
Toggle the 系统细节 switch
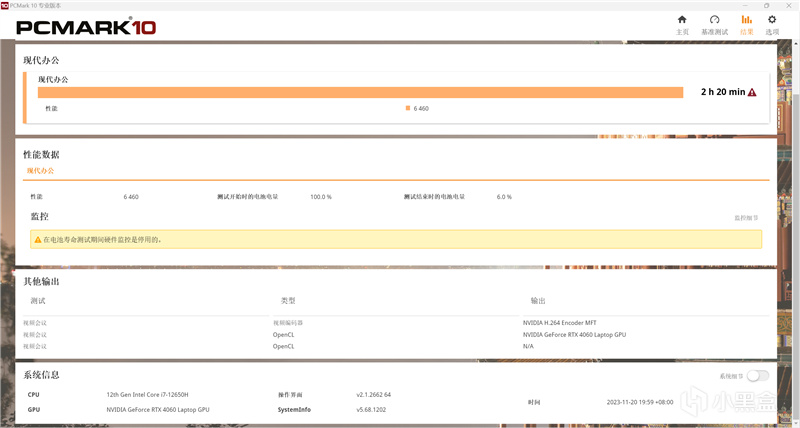click(758, 376)
